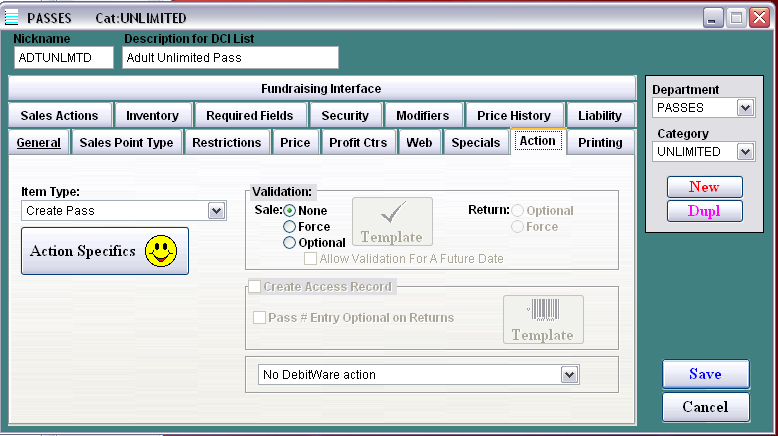Viewport: 778px width, 436px height.
Task: Open the Liability tab
Action: click(x=600, y=116)
